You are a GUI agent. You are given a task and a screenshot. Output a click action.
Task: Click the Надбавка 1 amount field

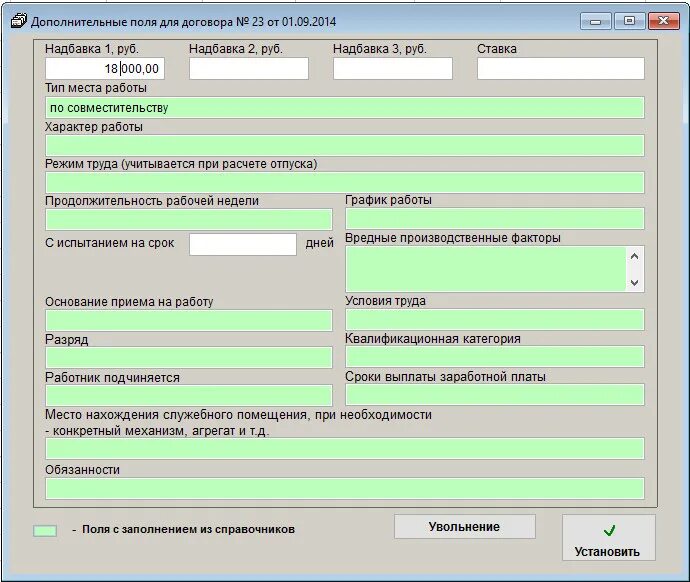pos(105,69)
